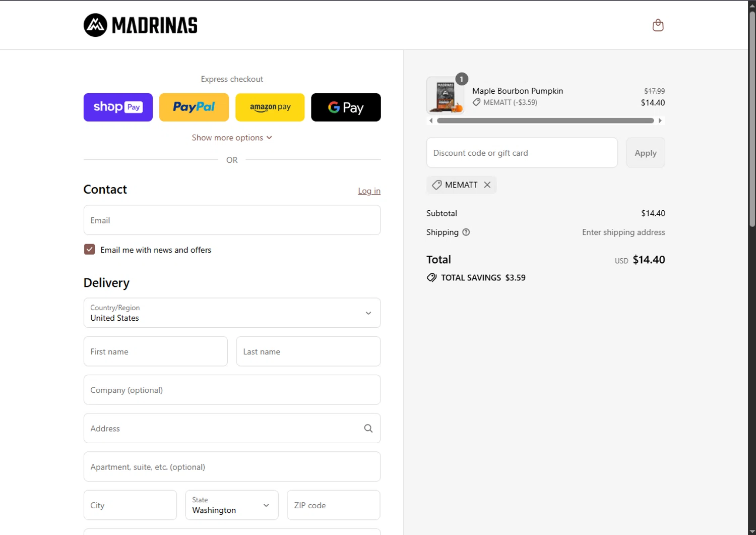
Task: Click the 'Enter shipping address' text
Action: click(x=623, y=232)
